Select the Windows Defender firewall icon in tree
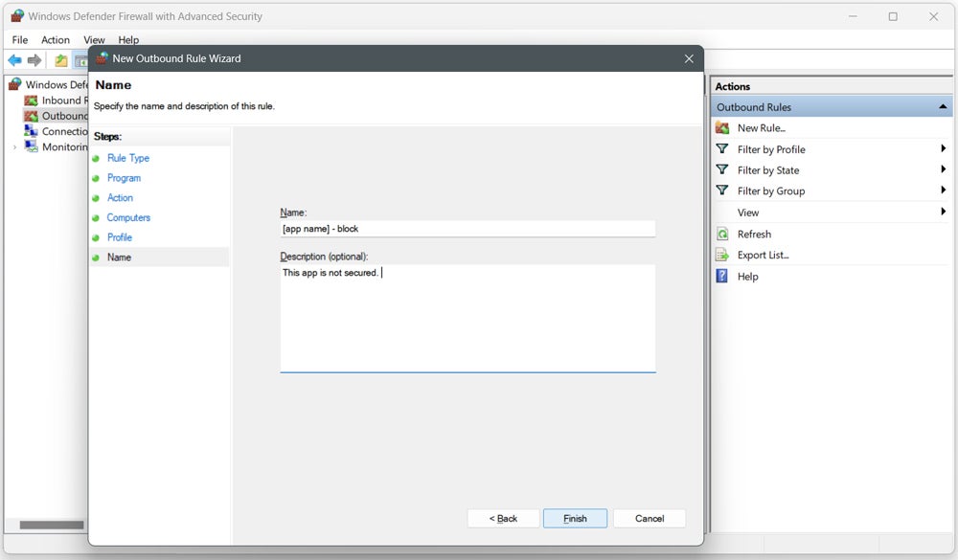Viewport: 958px width, 560px height. click(13, 84)
